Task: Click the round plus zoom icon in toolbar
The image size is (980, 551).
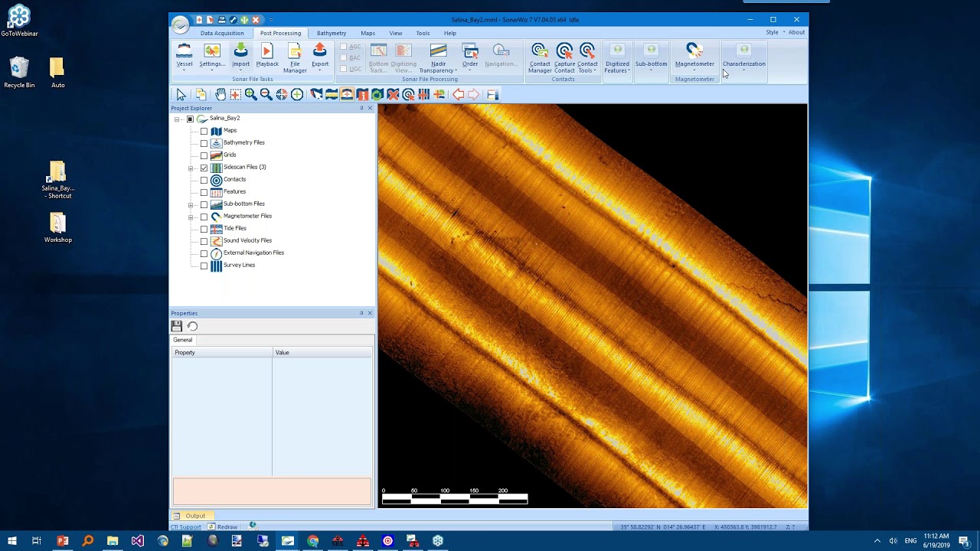Action: pos(297,94)
